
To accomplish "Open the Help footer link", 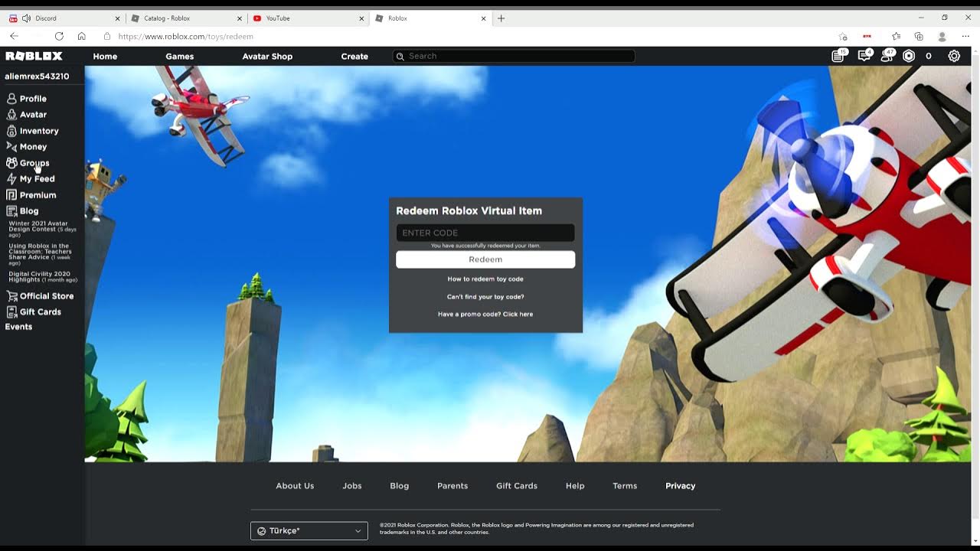I will click(575, 486).
